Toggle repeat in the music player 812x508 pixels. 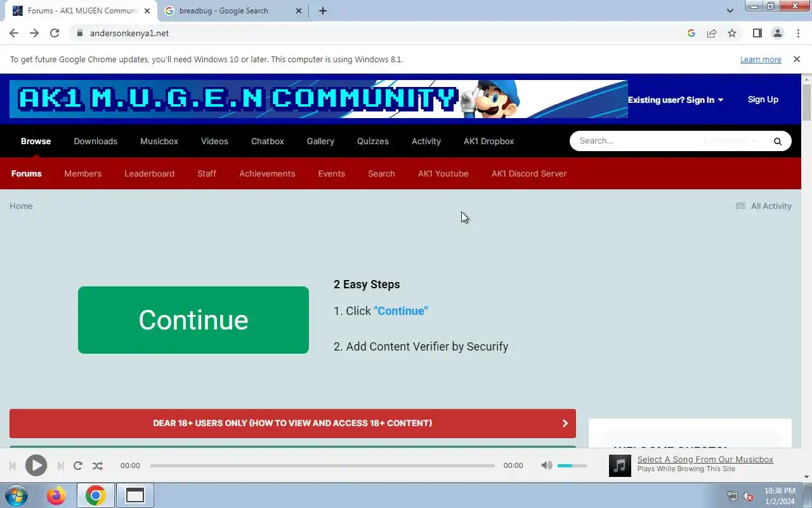tap(78, 465)
